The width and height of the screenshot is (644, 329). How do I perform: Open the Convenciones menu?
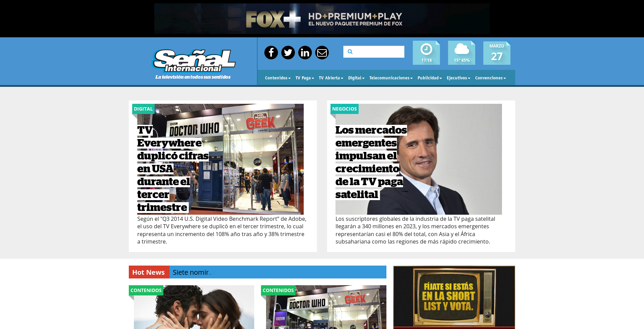coord(490,78)
